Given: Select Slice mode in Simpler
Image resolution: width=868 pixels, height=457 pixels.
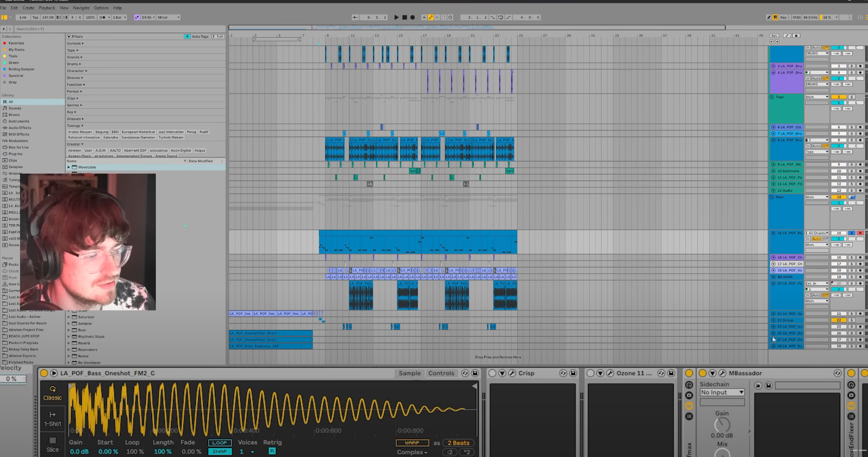Looking at the screenshot, I should coord(52,445).
